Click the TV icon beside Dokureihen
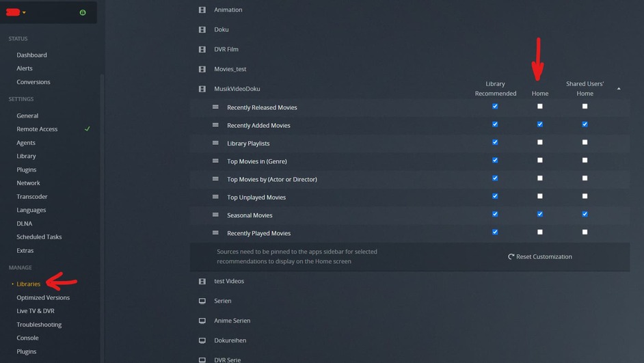Screen dimensions: 644x363 click(x=202, y=340)
